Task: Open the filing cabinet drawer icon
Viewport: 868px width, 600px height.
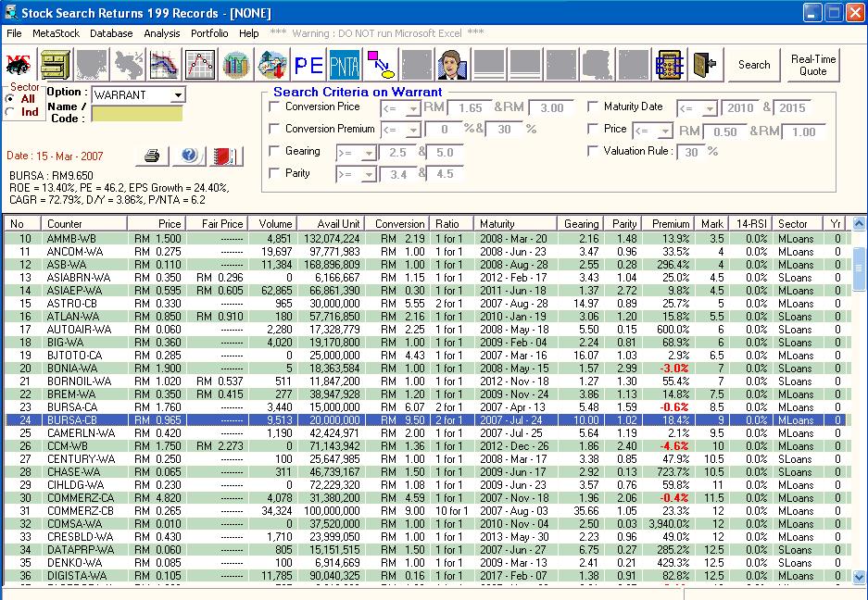Action: pos(55,66)
